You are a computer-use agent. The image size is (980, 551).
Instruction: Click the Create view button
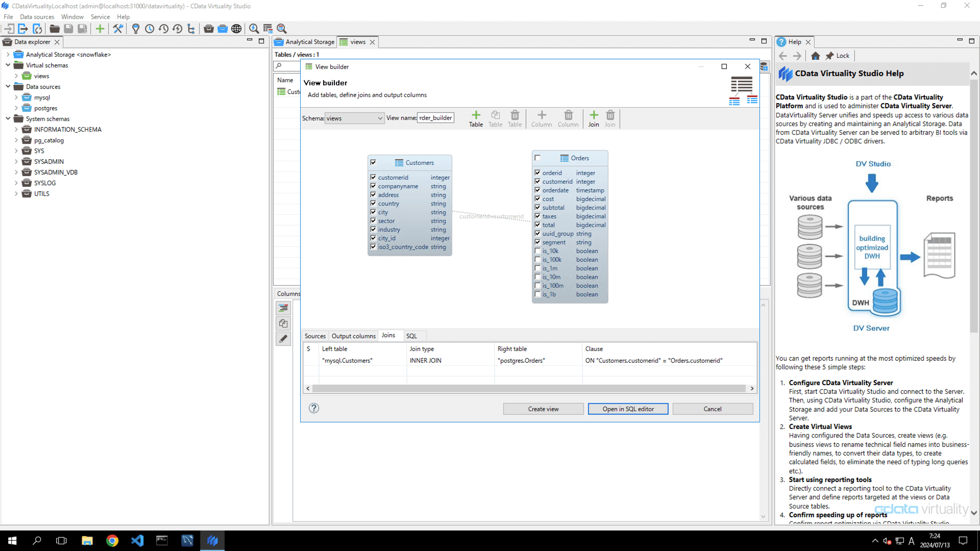pos(543,409)
